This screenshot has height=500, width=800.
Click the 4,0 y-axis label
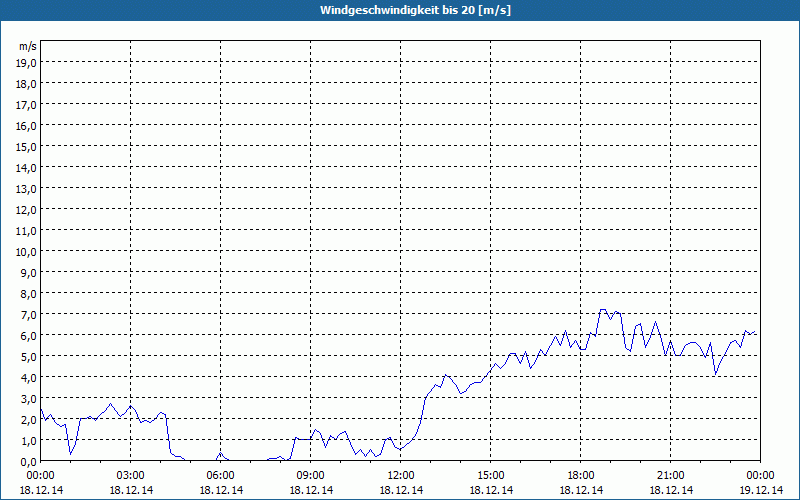(30, 378)
